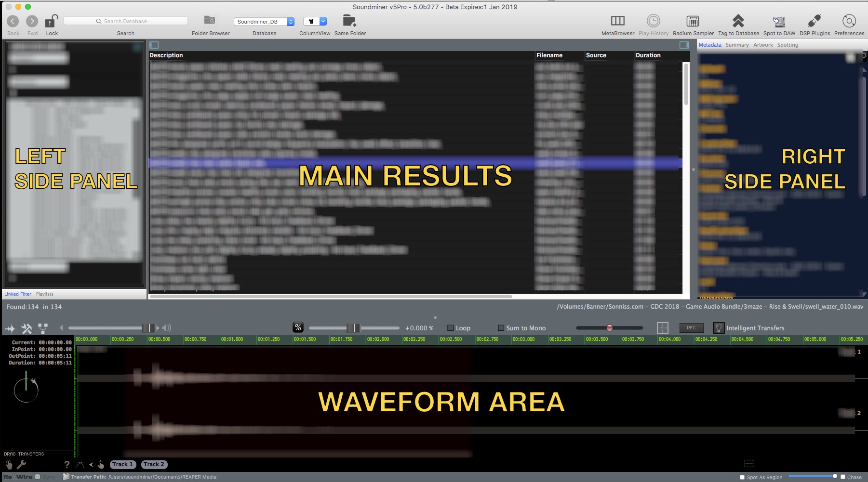The width and height of the screenshot is (868, 482).
Task: Sort by the Duration column header
Action: (x=658, y=55)
